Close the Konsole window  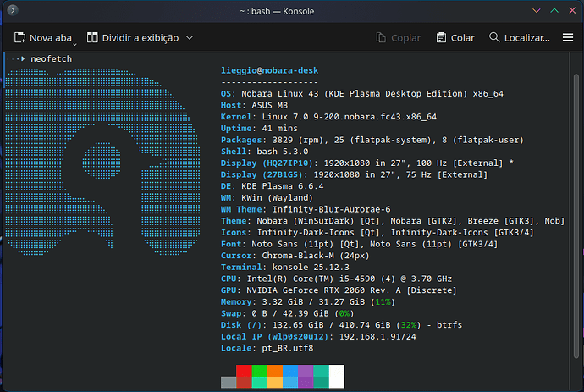tap(572, 11)
